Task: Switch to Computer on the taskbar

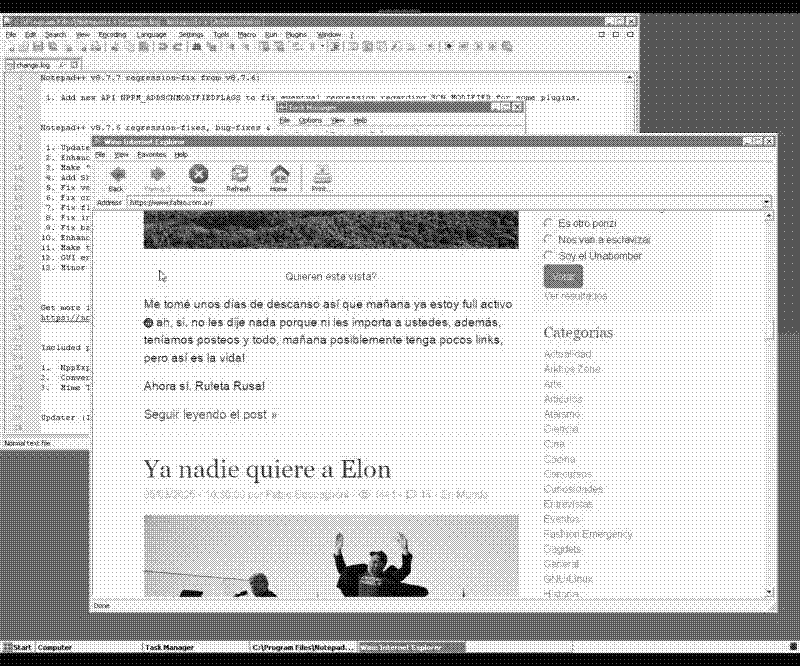Action: click(x=87, y=647)
